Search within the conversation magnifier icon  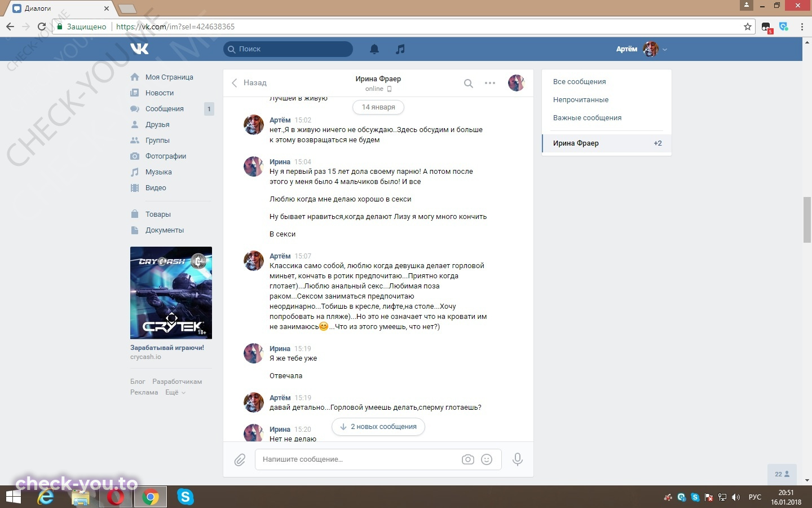[x=469, y=84]
